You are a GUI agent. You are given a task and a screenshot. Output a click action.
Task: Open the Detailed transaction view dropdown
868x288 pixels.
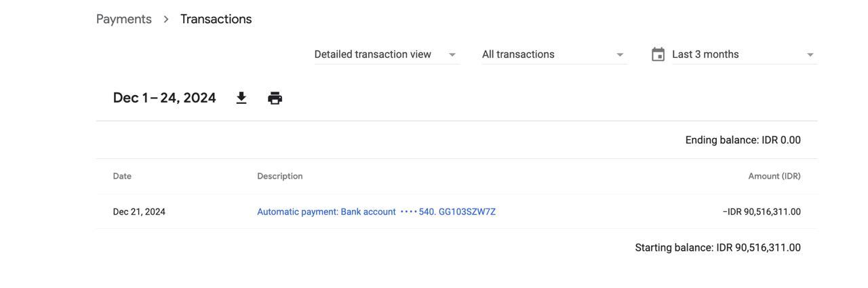point(373,54)
